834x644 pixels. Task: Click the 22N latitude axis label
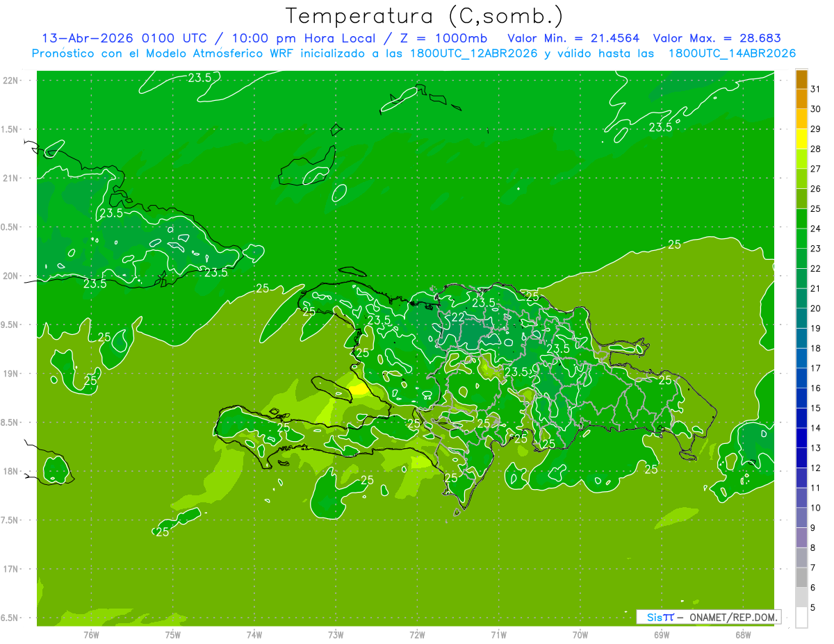[10, 80]
